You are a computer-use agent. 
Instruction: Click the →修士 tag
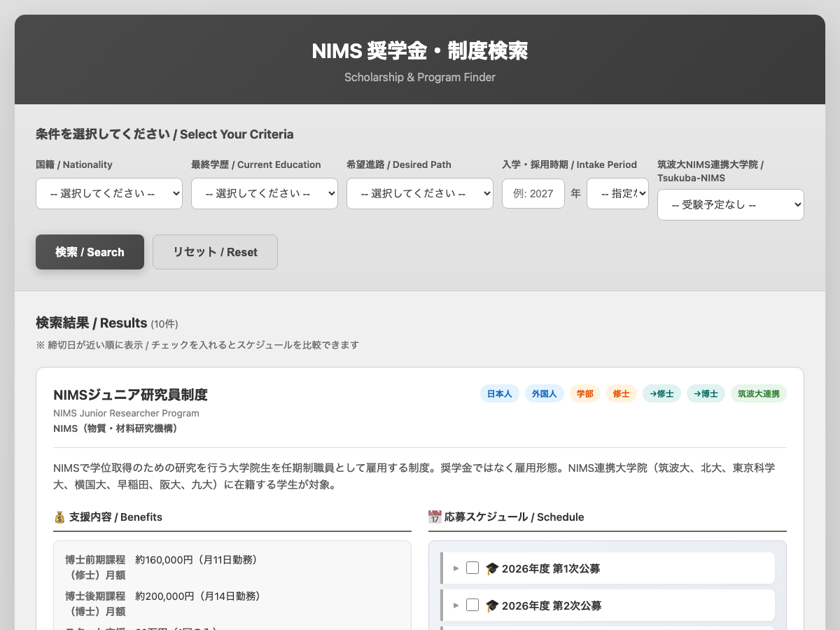[661, 394]
